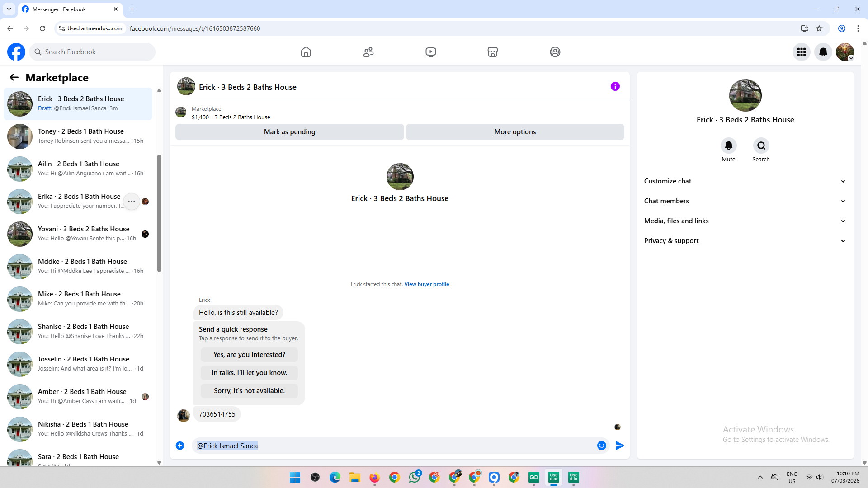Click the back arrow beside Marketplace
The height and width of the screenshot is (488, 868).
click(x=14, y=77)
